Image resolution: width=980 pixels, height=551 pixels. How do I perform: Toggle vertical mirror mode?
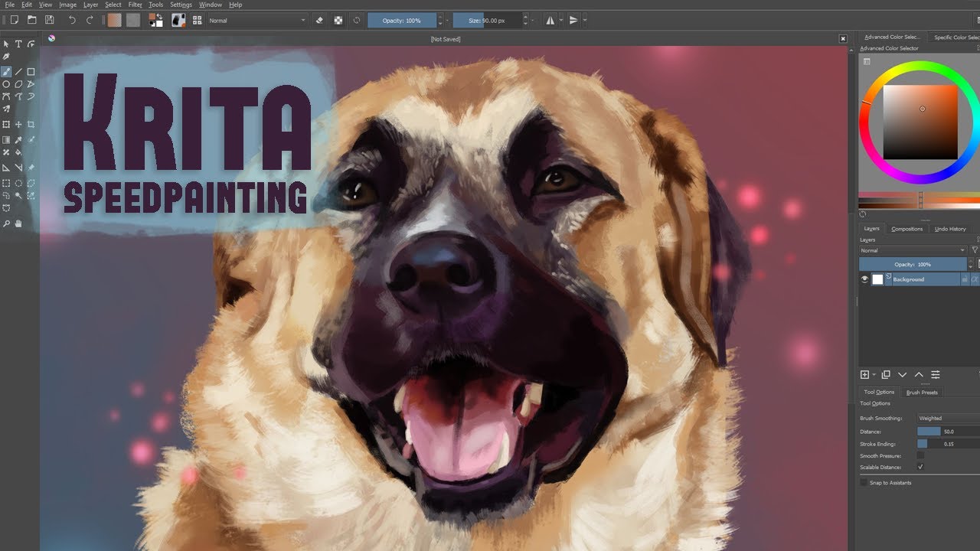pyautogui.click(x=573, y=20)
